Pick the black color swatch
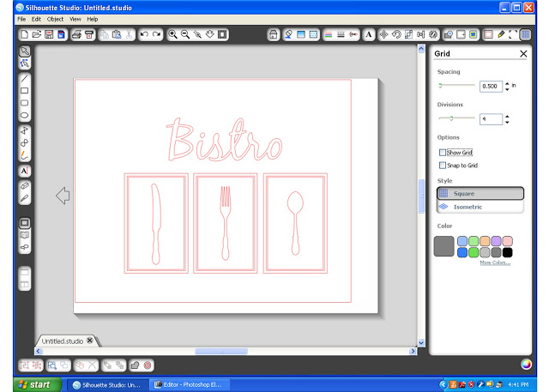 [507, 252]
